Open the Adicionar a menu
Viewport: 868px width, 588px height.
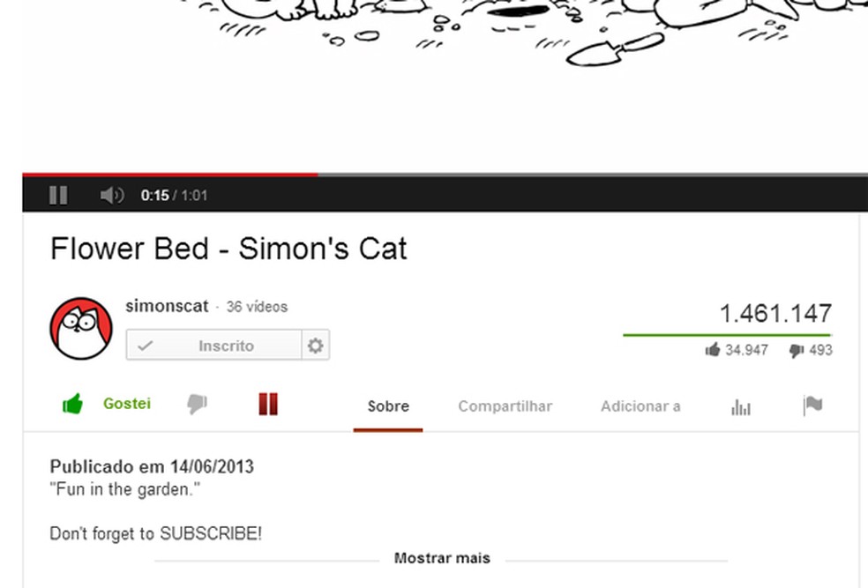coord(640,406)
